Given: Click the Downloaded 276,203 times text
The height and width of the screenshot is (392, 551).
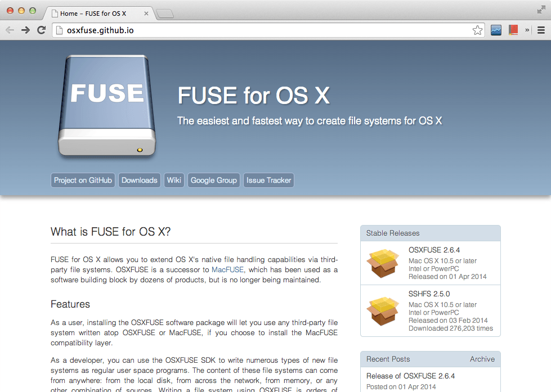Looking at the screenshot, I should click(450, 328).
